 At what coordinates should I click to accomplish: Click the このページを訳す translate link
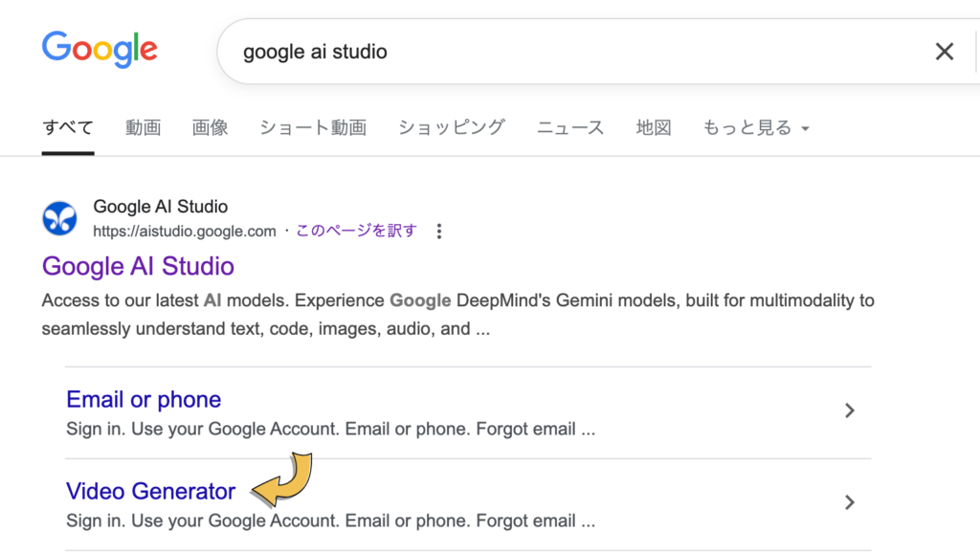pyautogui.click(x=356, y=231)
